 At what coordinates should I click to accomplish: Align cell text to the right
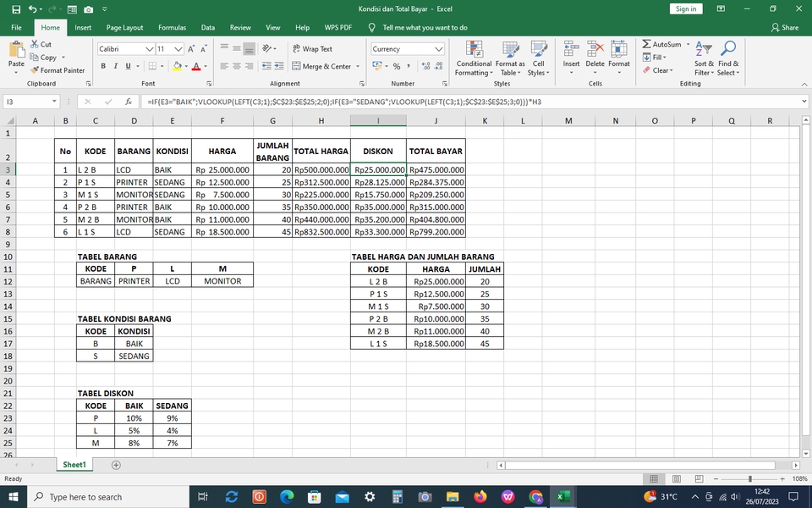249,66
